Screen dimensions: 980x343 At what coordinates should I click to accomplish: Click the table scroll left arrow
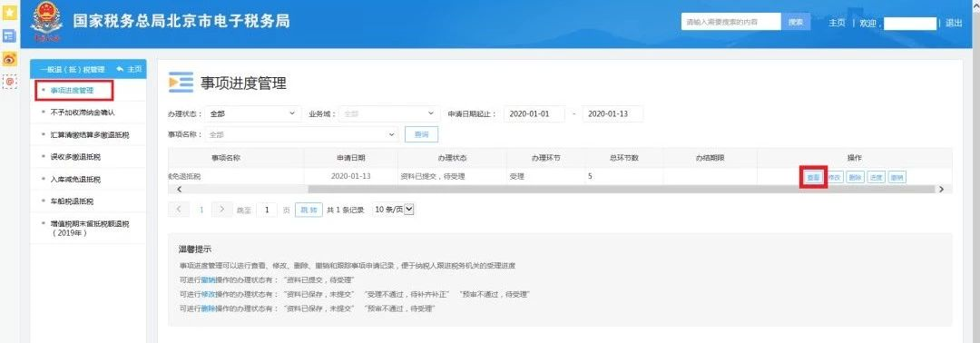[180, 189]
